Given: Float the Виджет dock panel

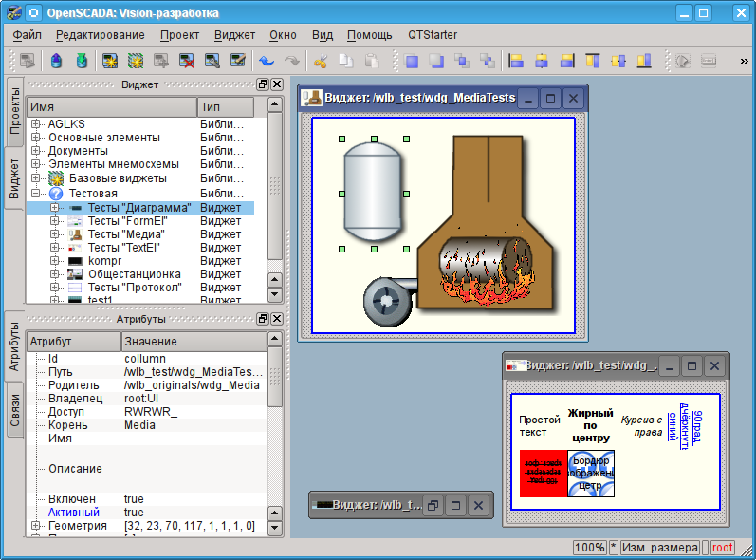Looking at the screenshot, I should pyautogui.click(x=263, y=84).
